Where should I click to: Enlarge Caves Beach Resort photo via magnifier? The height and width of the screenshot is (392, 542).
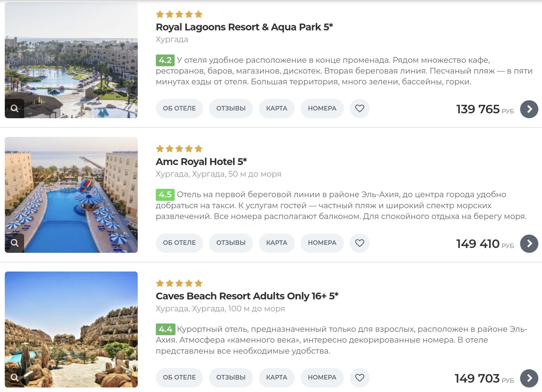click(14, 378)
